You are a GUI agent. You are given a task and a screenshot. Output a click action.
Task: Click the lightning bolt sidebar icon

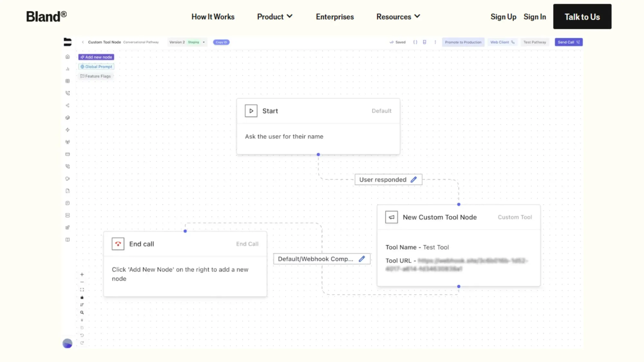[x=68, y=130]
